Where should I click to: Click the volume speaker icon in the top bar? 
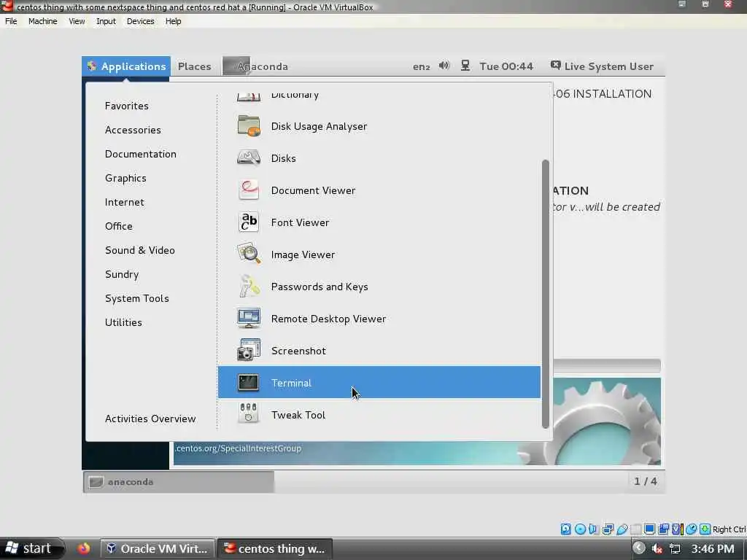[x=444, y=66]
